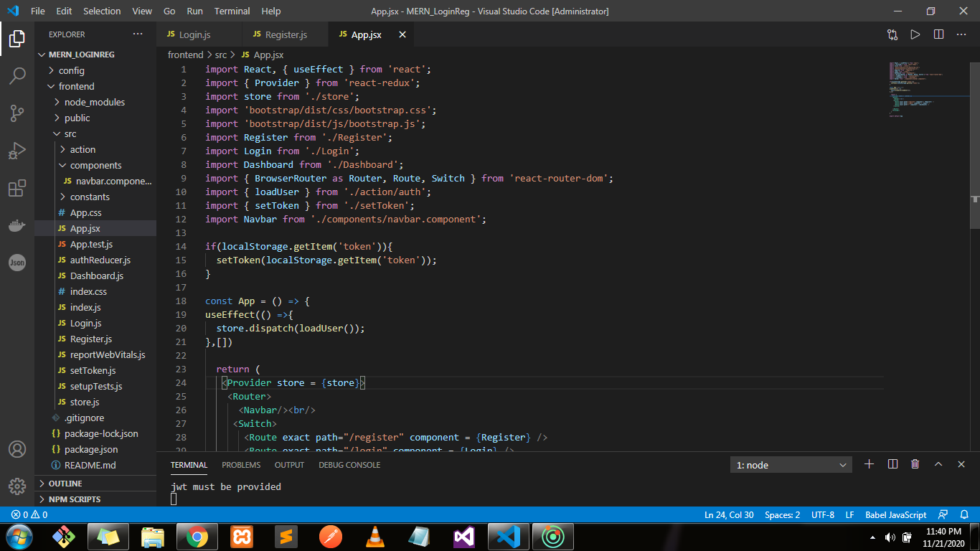Screen dimensions: 980x551
Task: Open store.js in the explorer
Action: tap(95, 402)
